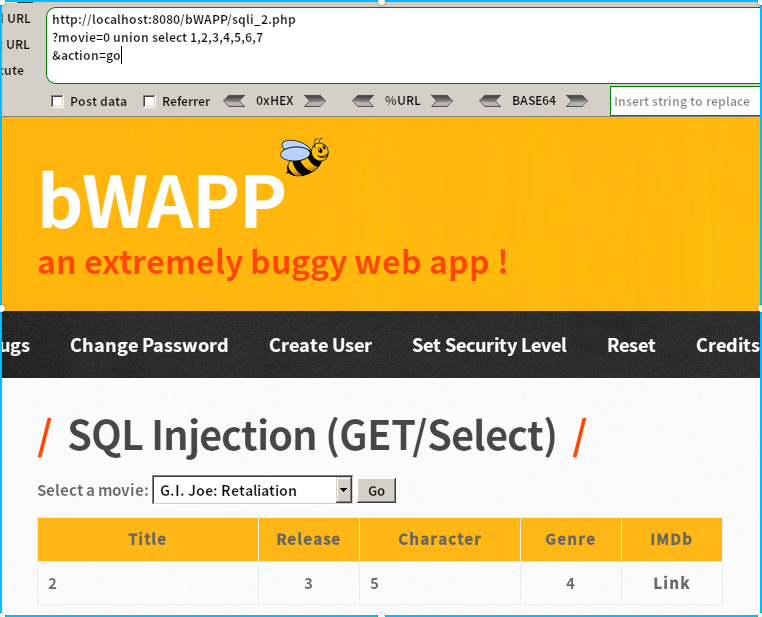Enable the Post data checkbox

57,102
